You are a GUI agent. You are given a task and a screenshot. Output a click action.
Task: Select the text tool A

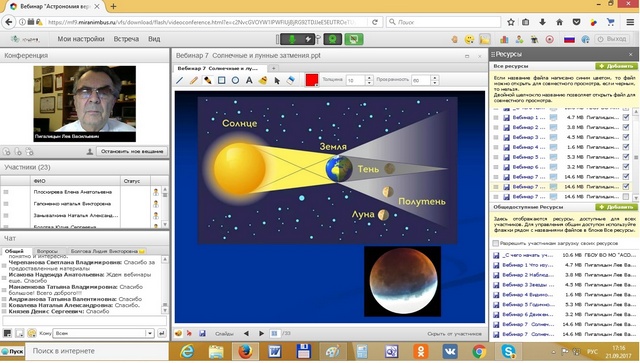[x=249, y=80]
